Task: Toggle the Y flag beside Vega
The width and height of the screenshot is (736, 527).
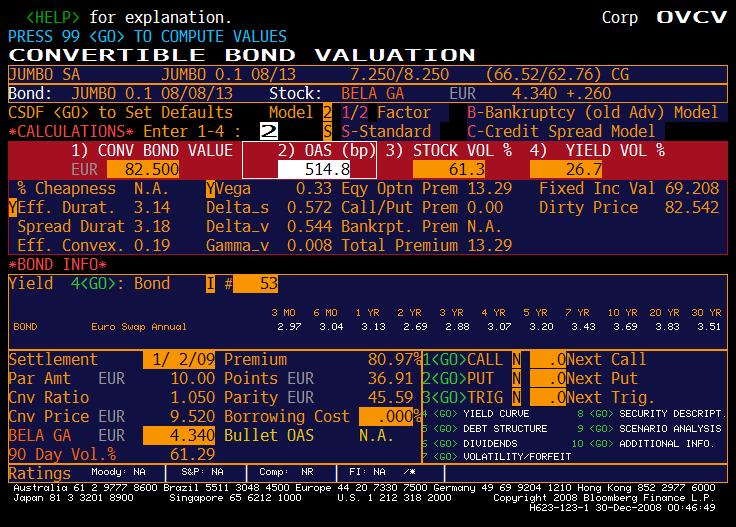Action: pyautogui.click(x=210, y=189)
